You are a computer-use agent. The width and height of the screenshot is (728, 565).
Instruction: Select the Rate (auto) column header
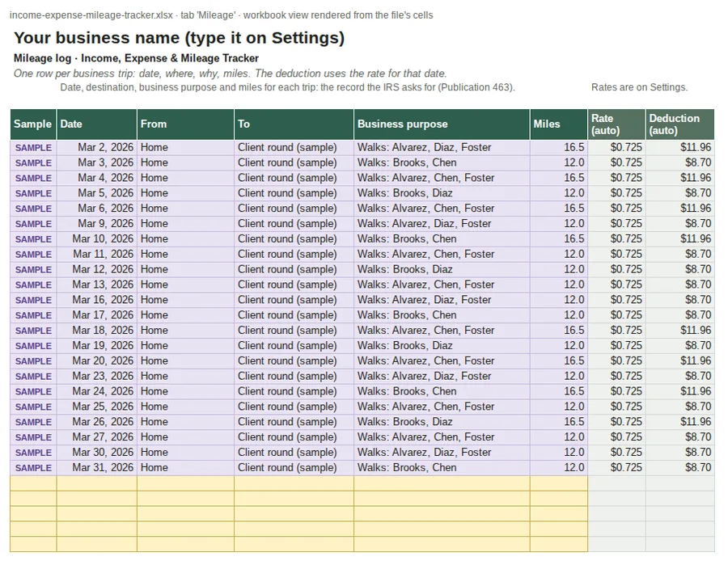point(616,124)
